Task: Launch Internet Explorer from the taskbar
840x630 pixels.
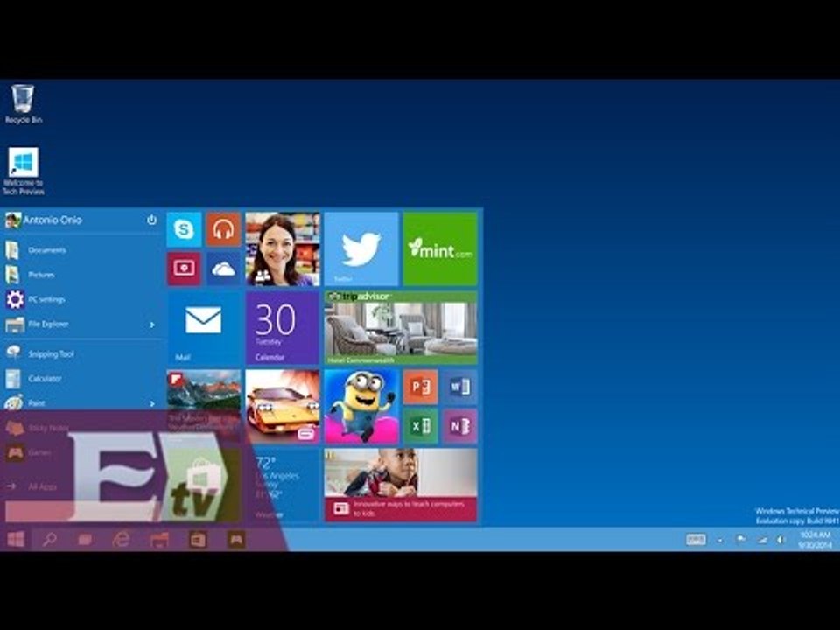Action: 121,540
